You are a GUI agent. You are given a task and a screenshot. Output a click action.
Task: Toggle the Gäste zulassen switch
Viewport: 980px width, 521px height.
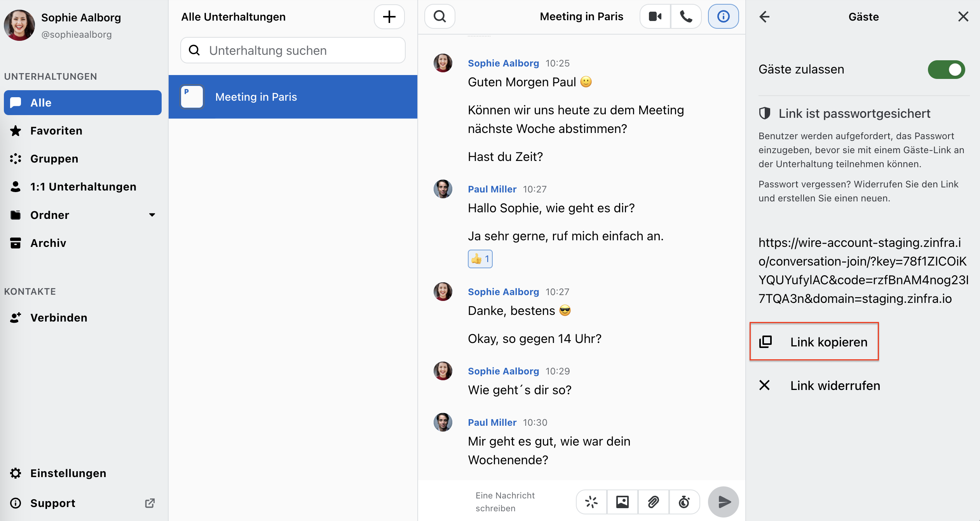point(946,70)
